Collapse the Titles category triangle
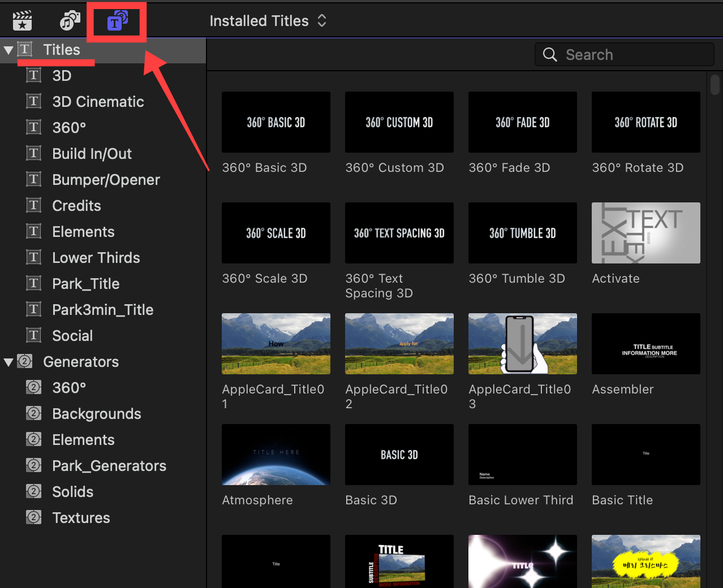723x588 pixels. (x=8, y=50)
